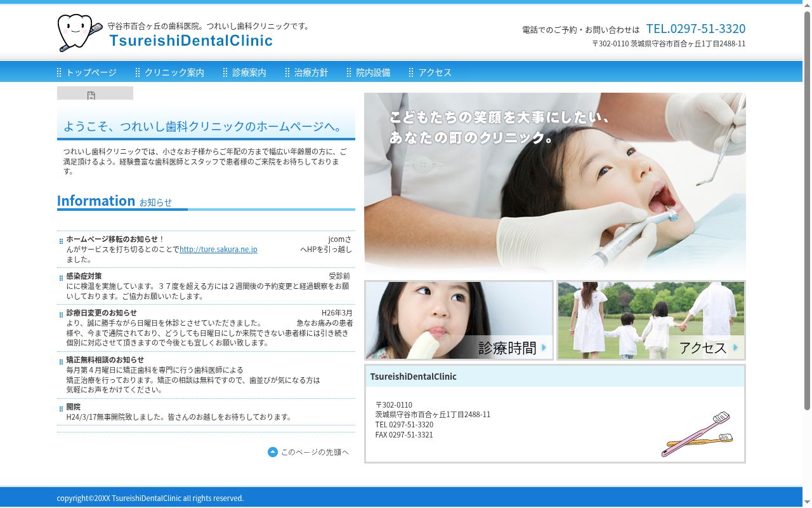Select the ホームページ移転のお知らせ！ news heading
Screen dimensions: 812x508
click(x=115, y=239)
